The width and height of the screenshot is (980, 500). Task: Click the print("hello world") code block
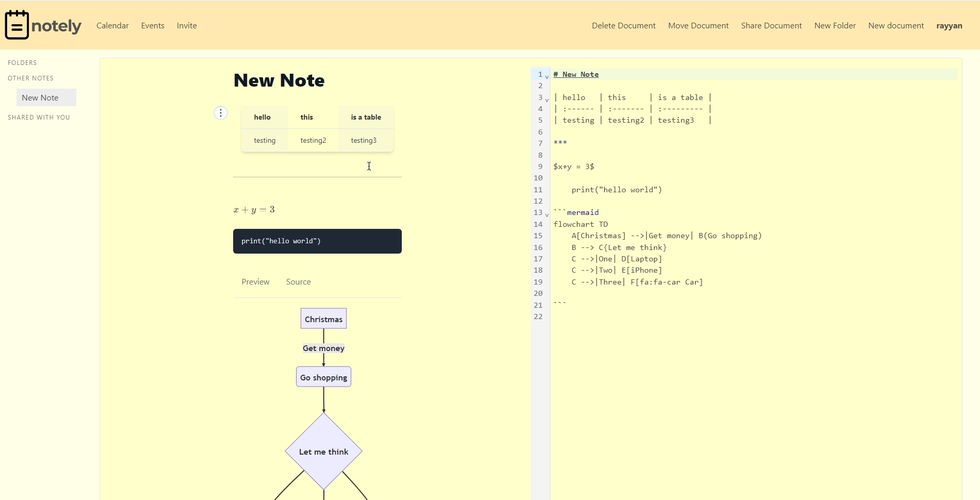pyautogui.click(x=317, y=241)
